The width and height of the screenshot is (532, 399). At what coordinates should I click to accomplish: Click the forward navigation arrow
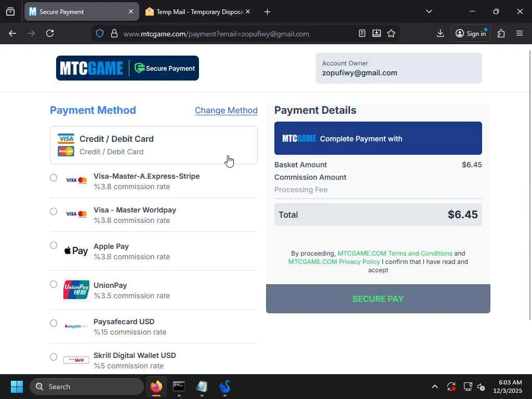point(31,34)
